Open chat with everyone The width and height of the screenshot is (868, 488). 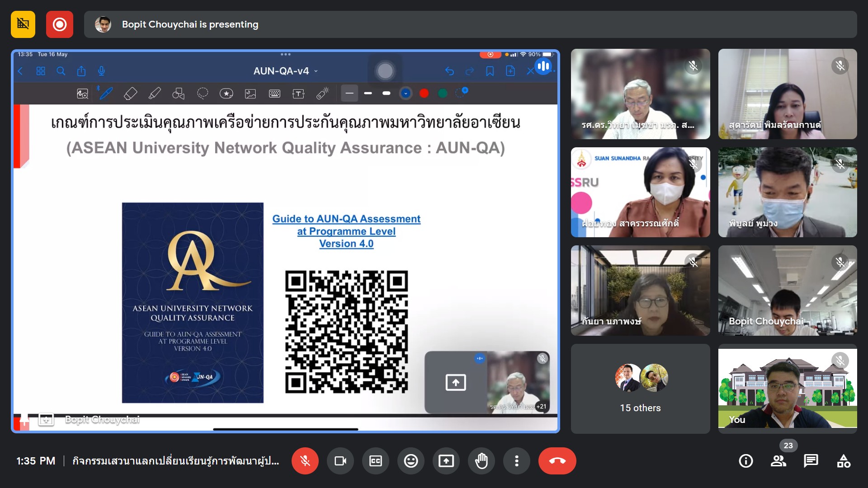pos(811,461)
